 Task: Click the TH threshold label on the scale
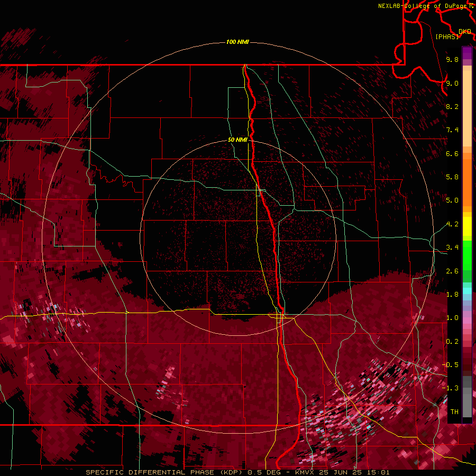[454, 412]
